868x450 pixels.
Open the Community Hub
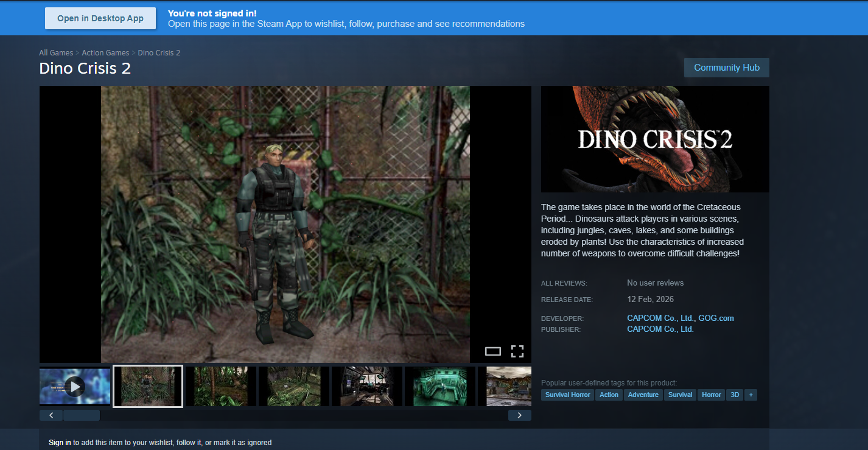[x=727, y=68]
